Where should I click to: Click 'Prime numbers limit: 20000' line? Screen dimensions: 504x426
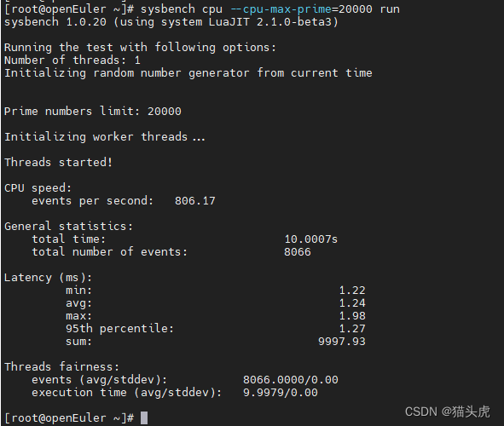coord(93,112)
